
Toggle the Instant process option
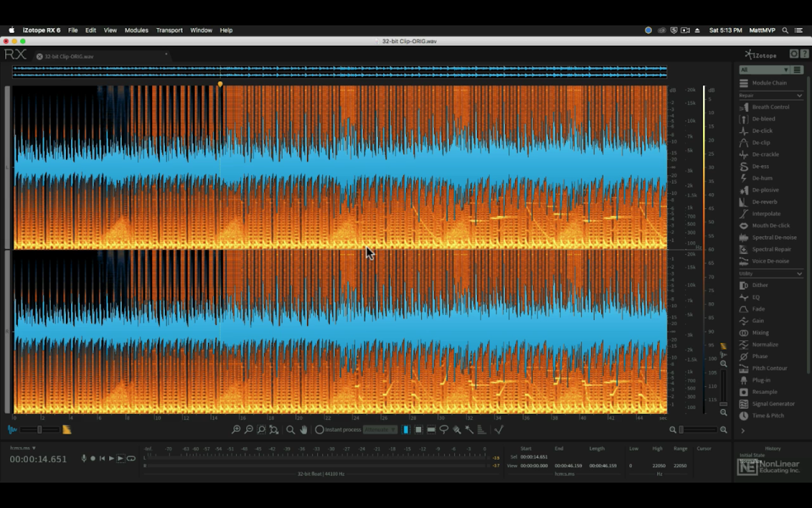[x=320, y=430]
